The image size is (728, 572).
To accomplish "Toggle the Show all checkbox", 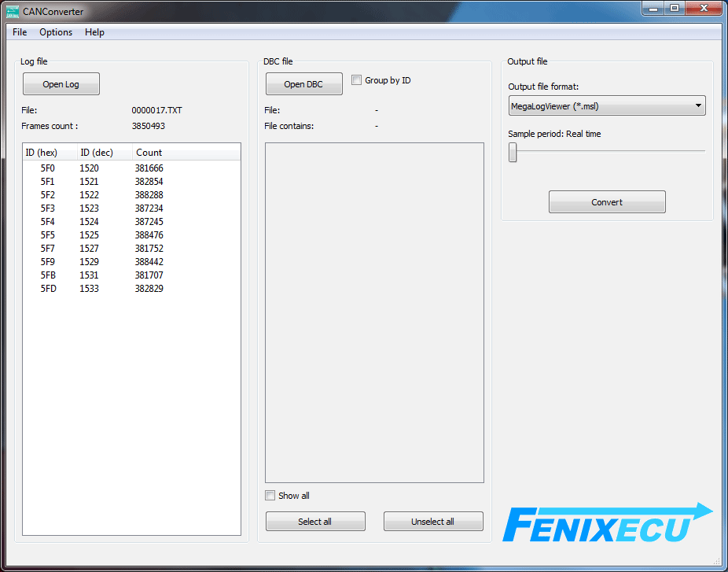I will [x=270, y=496].
